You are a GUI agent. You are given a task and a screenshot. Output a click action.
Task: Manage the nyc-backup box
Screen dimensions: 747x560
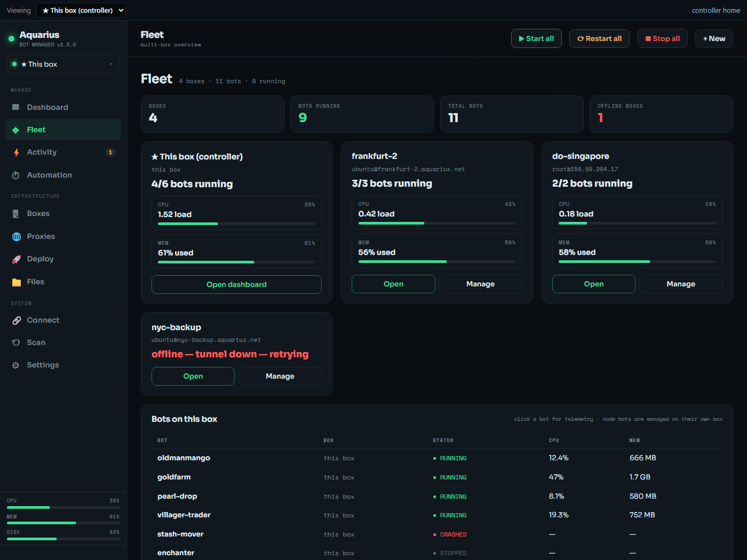click(280, 376)
